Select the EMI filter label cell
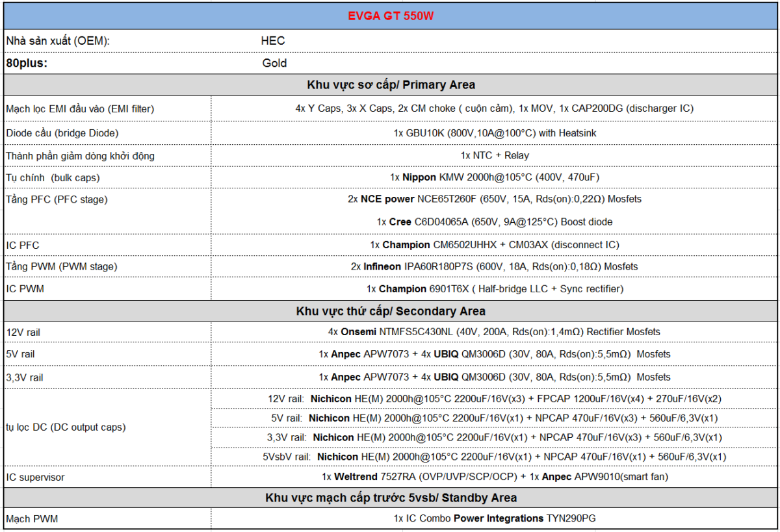This screenshot has height=532, width=780. 80,108
